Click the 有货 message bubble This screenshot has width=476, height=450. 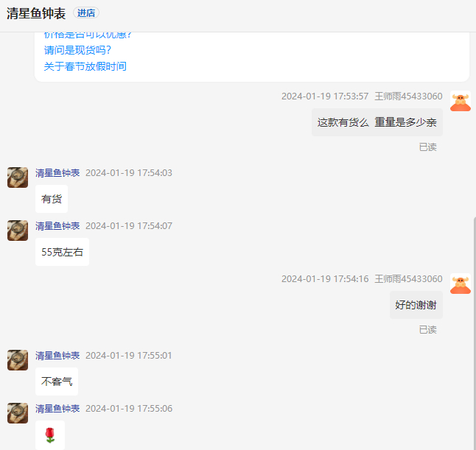coord(52,199)
